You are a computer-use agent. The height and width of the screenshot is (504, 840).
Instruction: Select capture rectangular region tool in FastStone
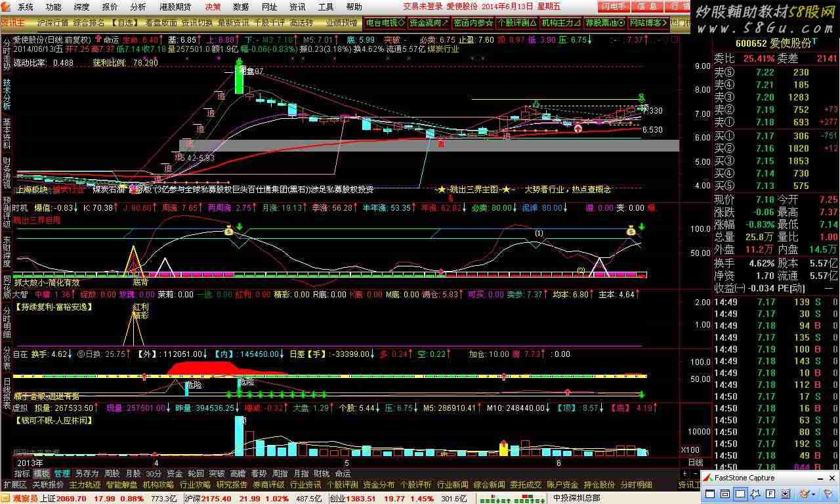coord(740,493)
